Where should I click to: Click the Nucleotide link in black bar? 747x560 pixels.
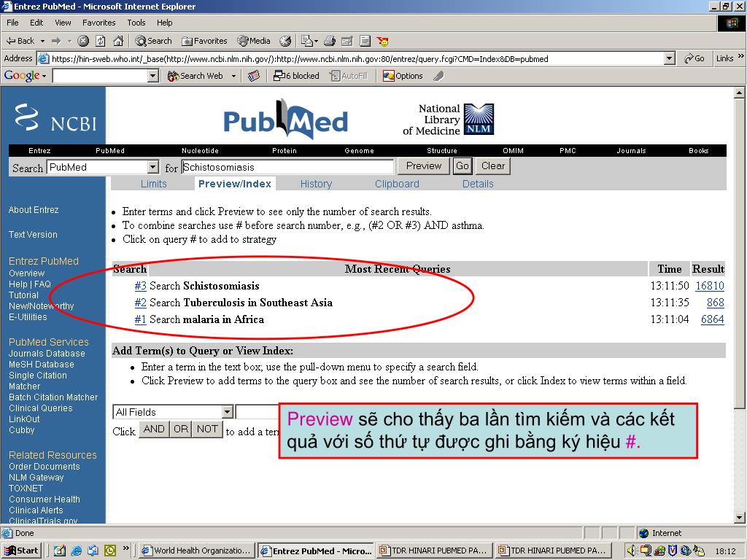(x=200, y=150)
